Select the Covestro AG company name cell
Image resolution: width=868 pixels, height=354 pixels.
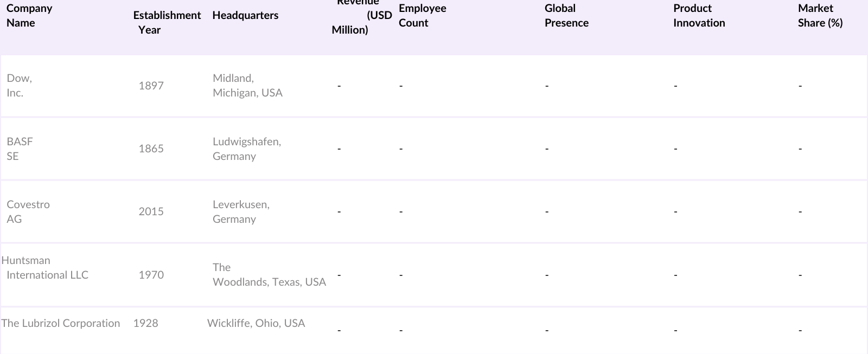point(28,212)
